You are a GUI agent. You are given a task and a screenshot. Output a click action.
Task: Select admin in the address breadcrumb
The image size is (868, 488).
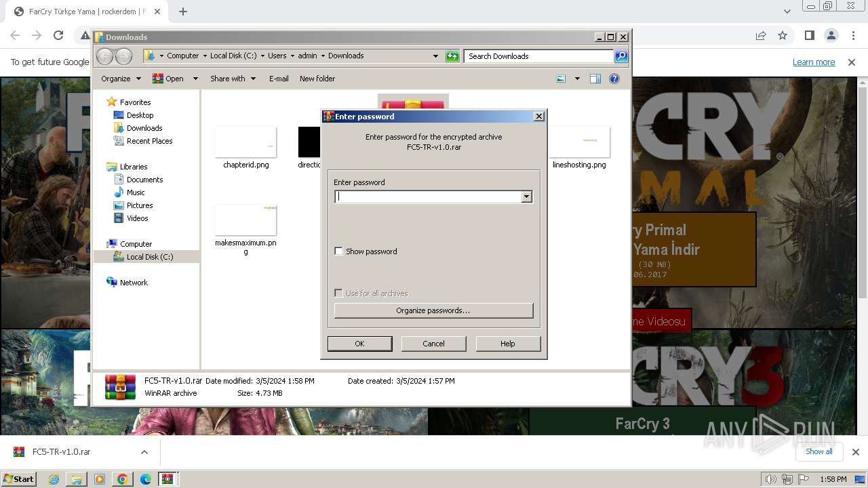(308, 56)
